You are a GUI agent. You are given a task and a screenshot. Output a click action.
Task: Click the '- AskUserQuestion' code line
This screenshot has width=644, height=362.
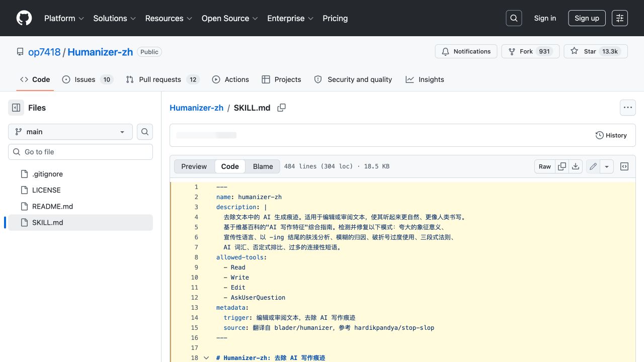pyautogui.click(x=255, y=298)
